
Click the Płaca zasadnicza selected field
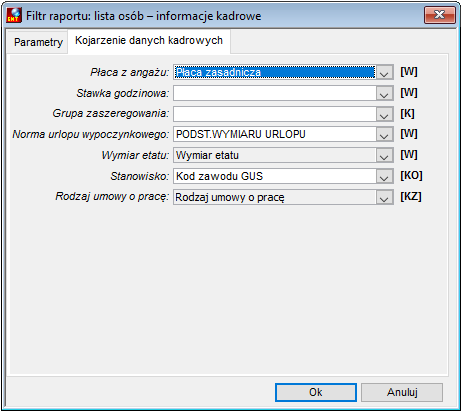point(275,72)
